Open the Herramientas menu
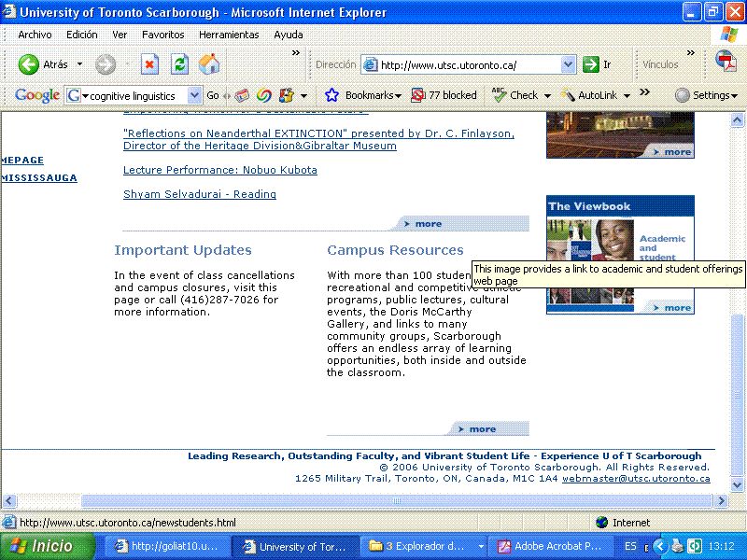This screenshot has width=747, height=560. [x=229, y=35]
